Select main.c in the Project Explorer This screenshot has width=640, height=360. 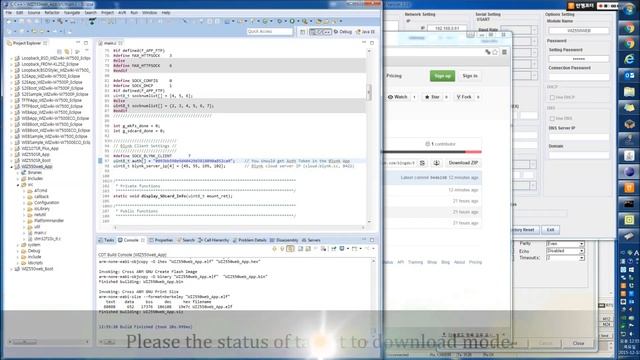pos(40,233)
